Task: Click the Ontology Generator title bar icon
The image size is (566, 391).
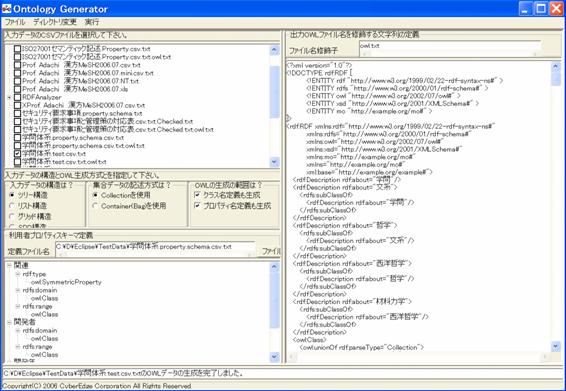Action: 6,9
